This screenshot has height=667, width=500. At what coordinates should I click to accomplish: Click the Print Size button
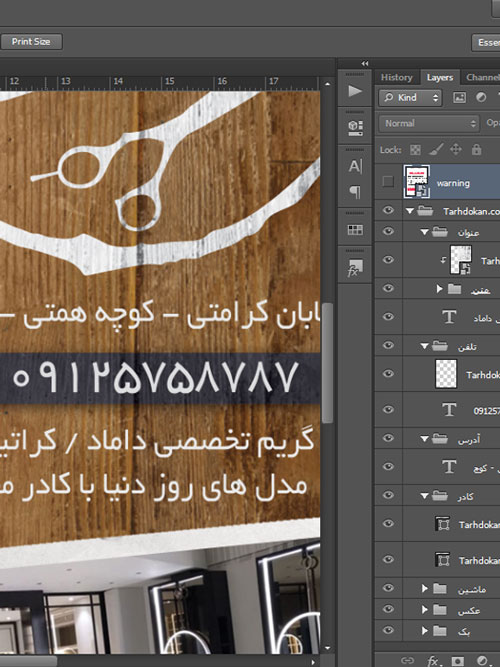click(31, 42)
